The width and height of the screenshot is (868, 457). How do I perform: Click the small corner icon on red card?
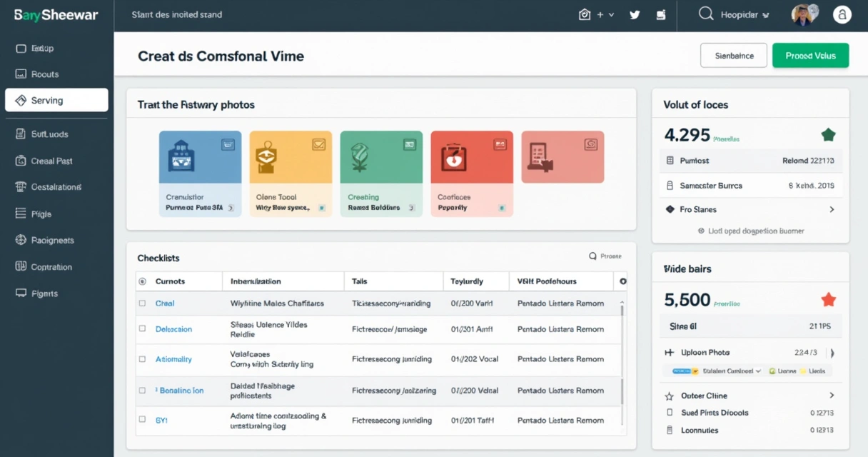click(x=500, y=144)
